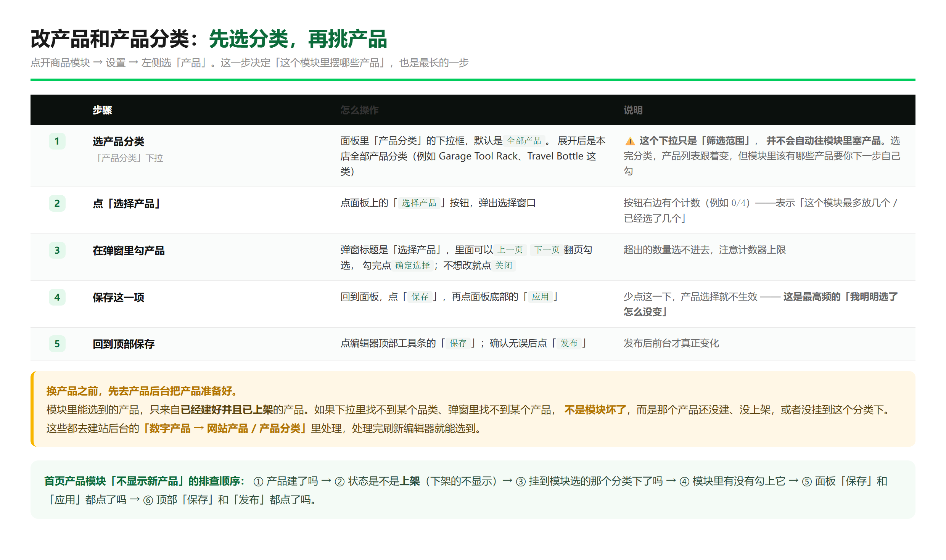Click the subtitle starting 点开商品模块
Screen dimensions: 946x560
pyautogui.click(x=249, y=63)
